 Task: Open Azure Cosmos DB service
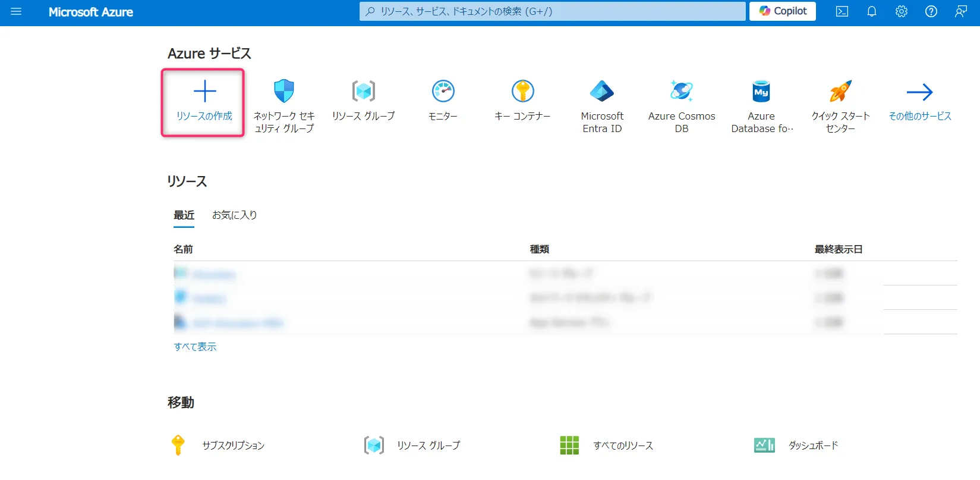click(x=682, y=91)
